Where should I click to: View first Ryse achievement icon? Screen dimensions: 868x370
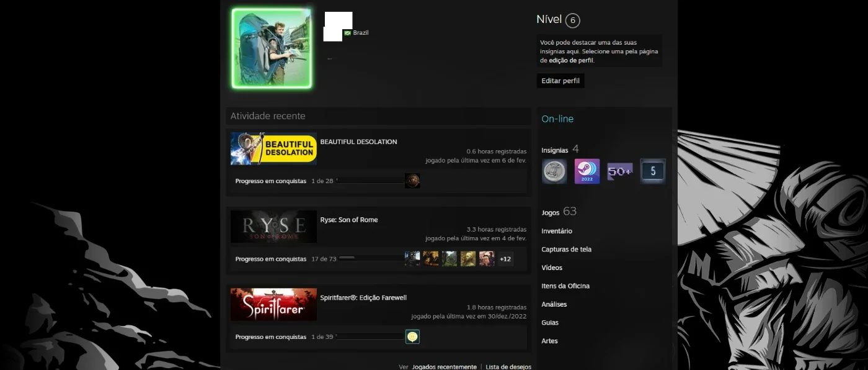412,259
